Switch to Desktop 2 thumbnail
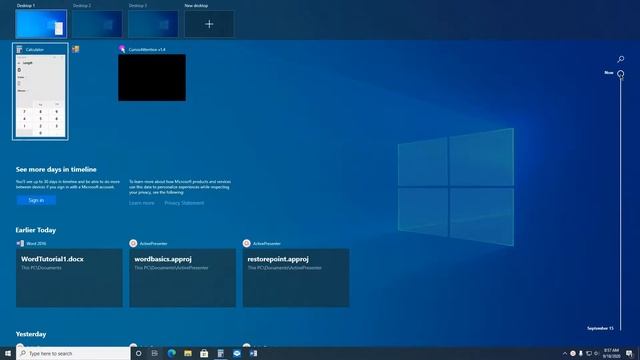The width and height of the screenshot is (640, 360). point(97,24)
